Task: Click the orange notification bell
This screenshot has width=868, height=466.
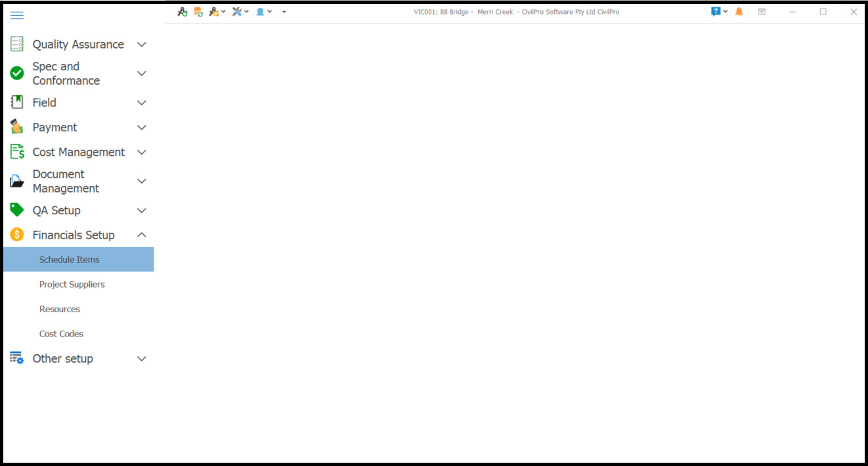Action: (739, 12)
